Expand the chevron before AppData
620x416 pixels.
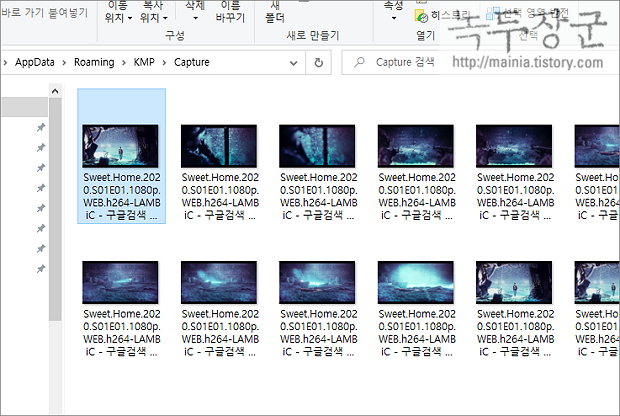(5, 62)
